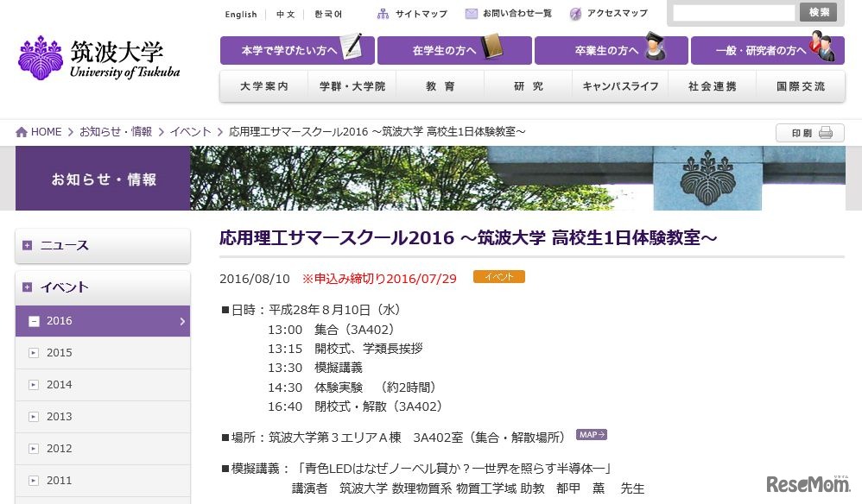
Task: Expand the 2014 arrow icon
Action: (x=34, y=384)
